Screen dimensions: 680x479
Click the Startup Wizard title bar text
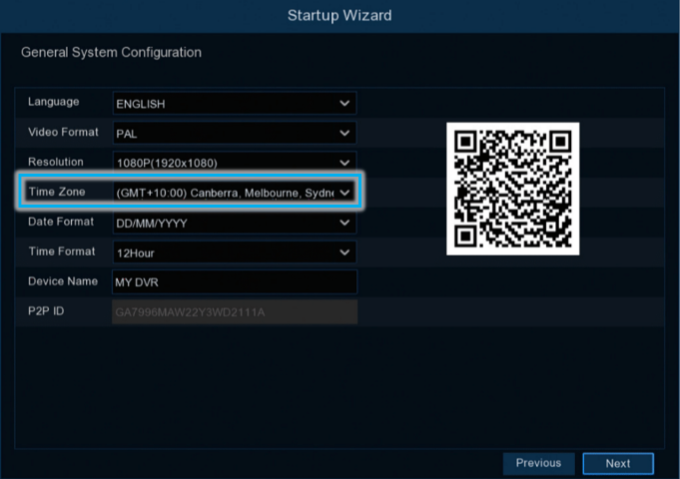point(339,15)
